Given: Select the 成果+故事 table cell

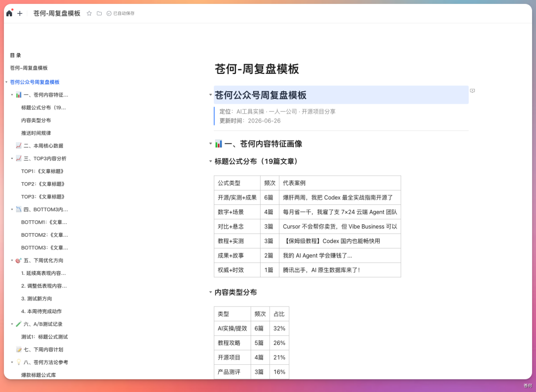Looking at the screenshot, I should [x=237, y=255].
